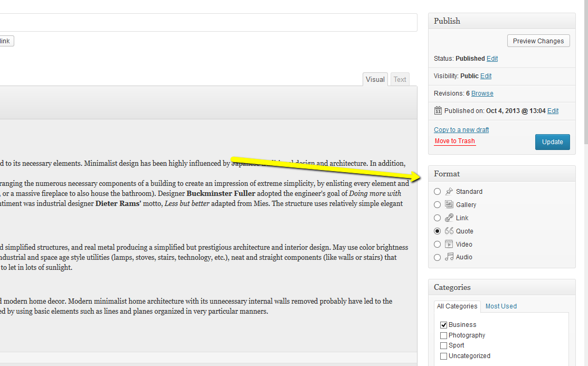Click the Gallery format icon

pos(449,204)
